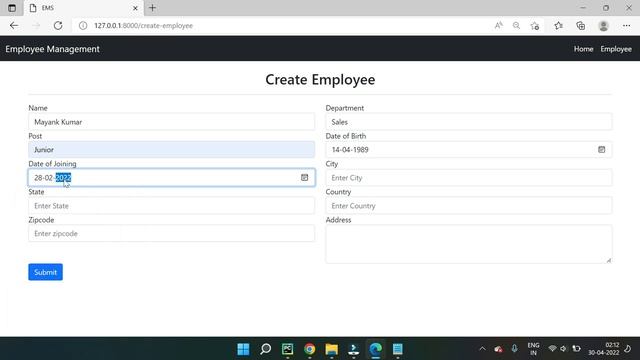This screenshot has height=360, width=640.
Task: Click the Enter Country field
Action: coord(469,206)
